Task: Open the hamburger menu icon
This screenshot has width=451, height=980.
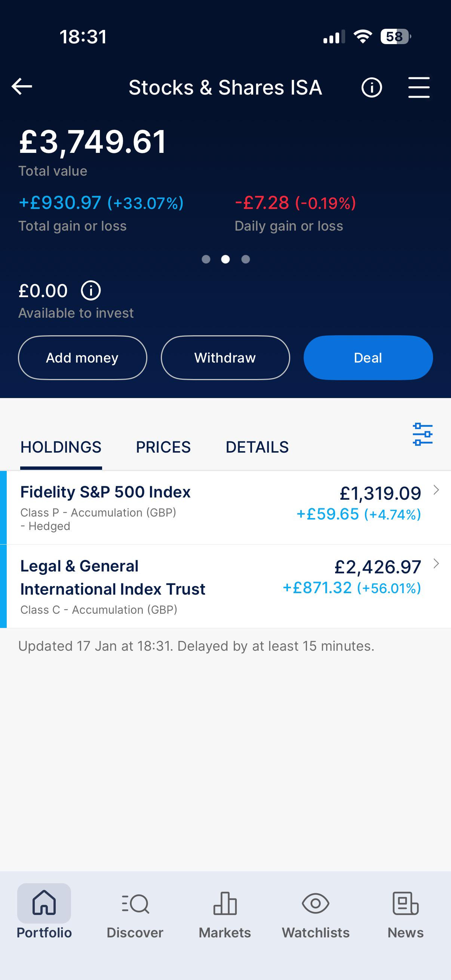Action: (418, 87)
